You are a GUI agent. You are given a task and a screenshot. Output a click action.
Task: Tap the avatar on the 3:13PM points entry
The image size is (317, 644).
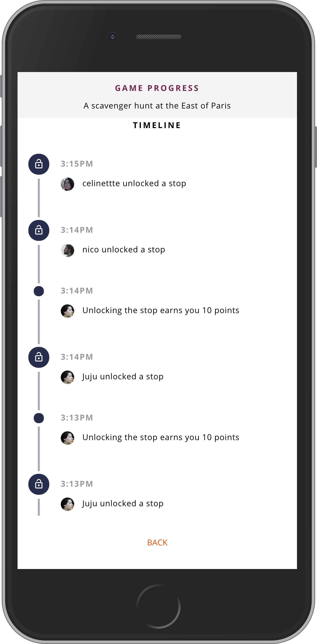[x=67, y=438]
